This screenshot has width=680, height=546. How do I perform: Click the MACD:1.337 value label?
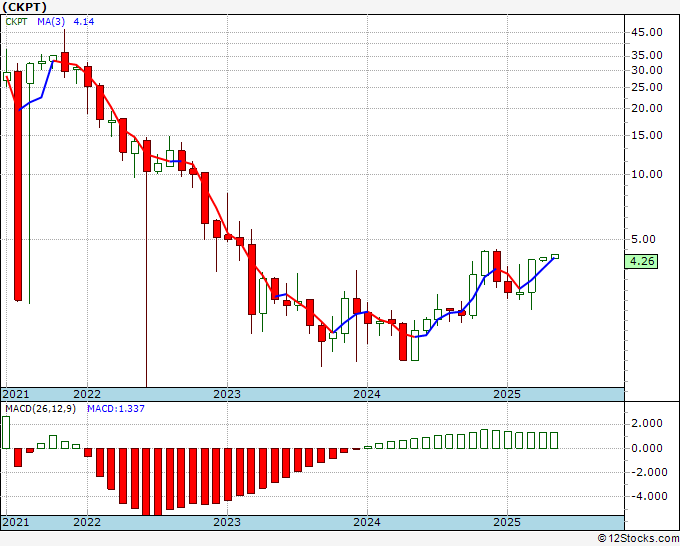pos(116,409)
